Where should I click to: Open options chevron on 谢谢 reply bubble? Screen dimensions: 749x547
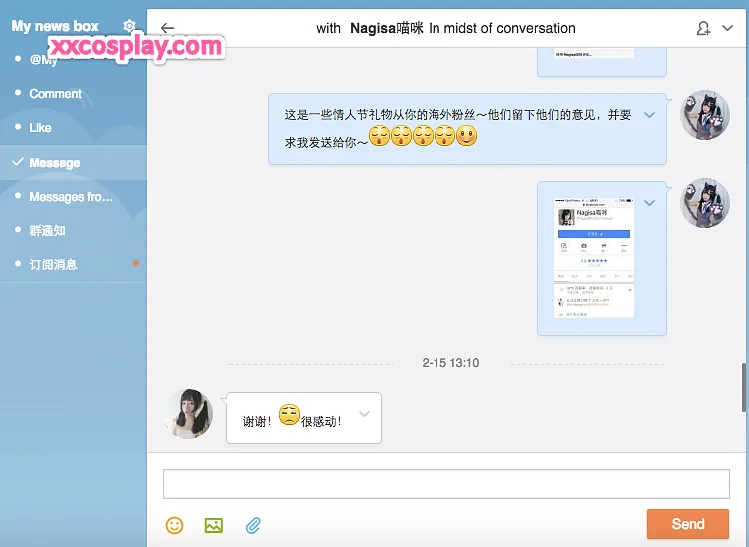click(x=365, y=414)
